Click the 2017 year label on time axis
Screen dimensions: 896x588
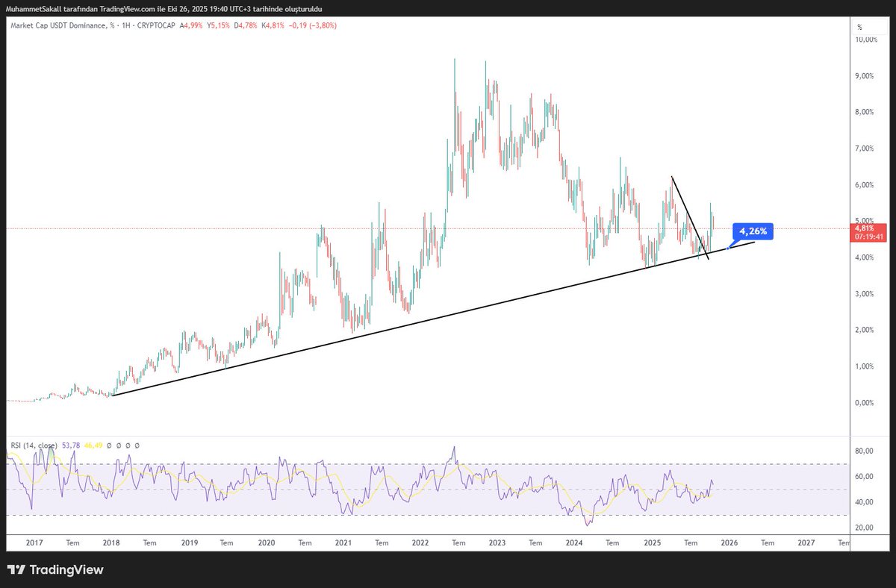34,544
